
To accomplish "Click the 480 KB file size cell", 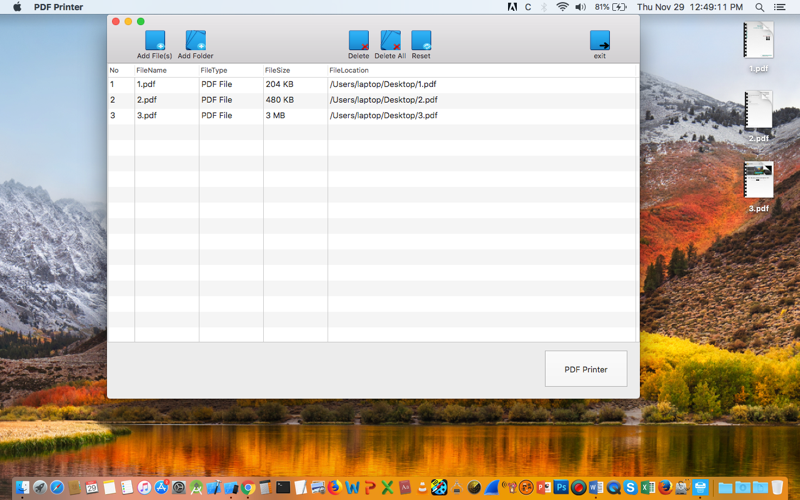I will pyautogui.click(x=295, y=100).
